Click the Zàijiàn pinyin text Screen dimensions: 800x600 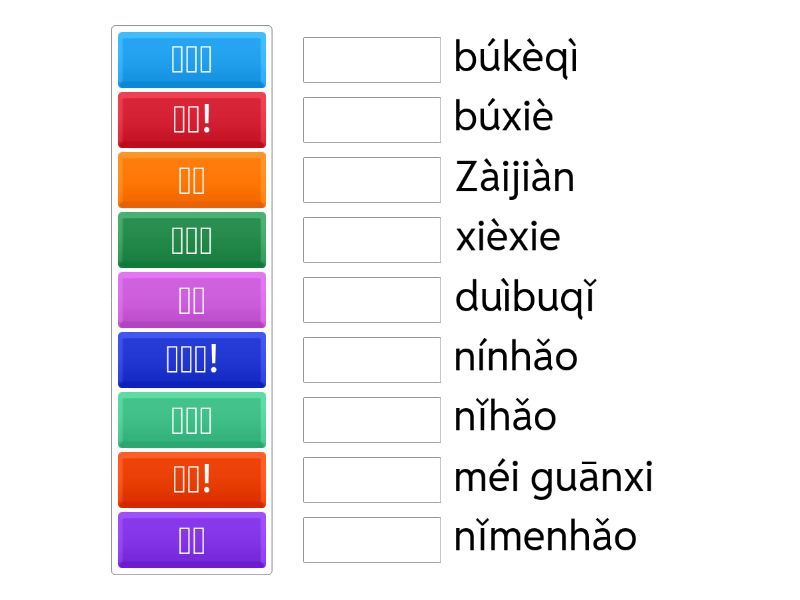pos(514,178)
